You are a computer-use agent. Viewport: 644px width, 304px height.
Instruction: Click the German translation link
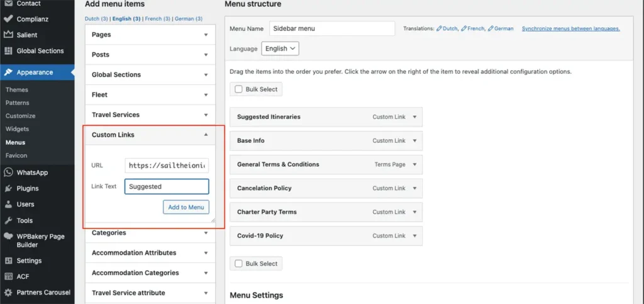[x=504, y=29]
